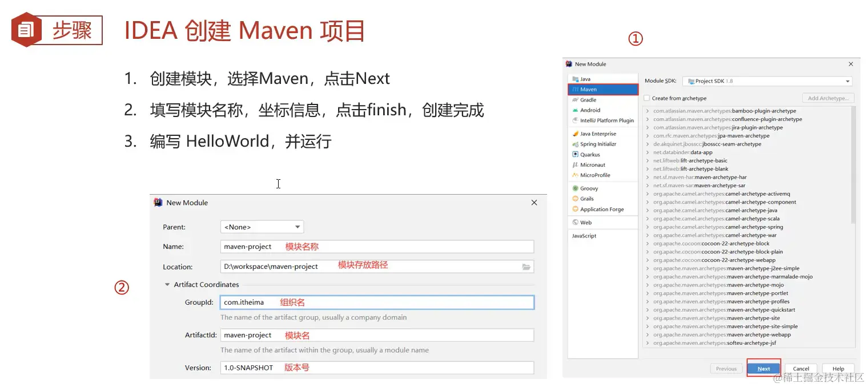Select data-app archetype entry

[683, 152]
